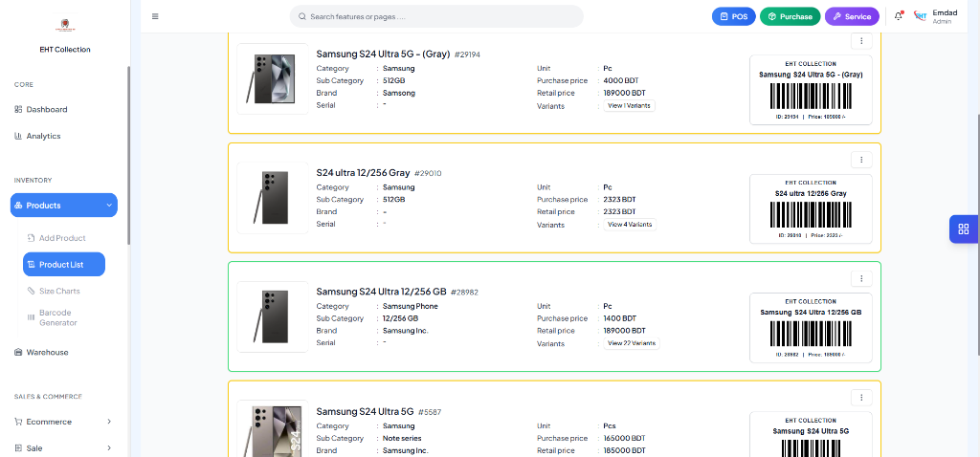The image size is (980, 457).
Task: Click the Size Charts icon
Action: pos(32,291)
